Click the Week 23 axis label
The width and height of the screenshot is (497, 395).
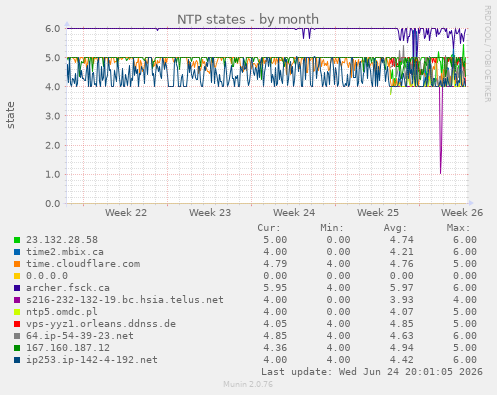tap(210, 213)
